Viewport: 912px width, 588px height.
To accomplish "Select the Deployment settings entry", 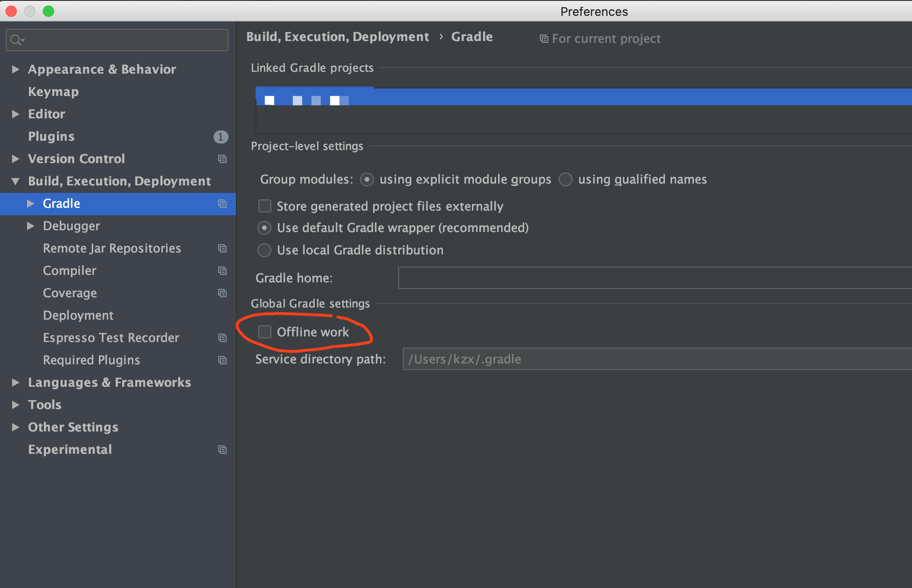I will [x=78, y=315].
